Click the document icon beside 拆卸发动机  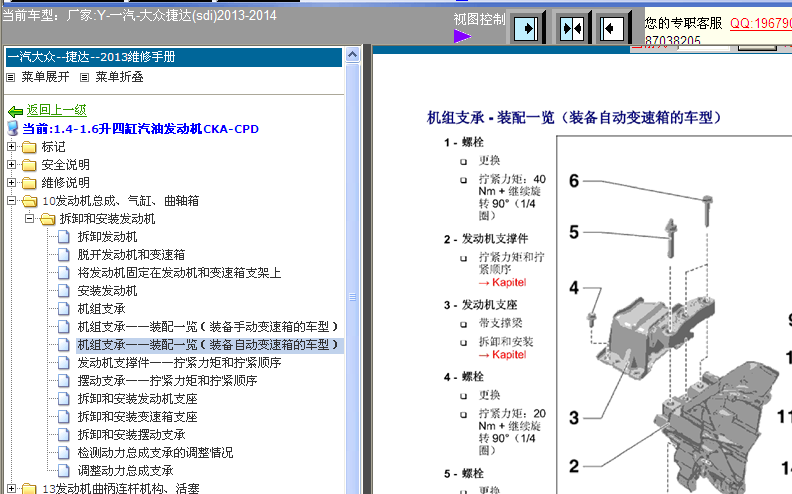(64, 236)
